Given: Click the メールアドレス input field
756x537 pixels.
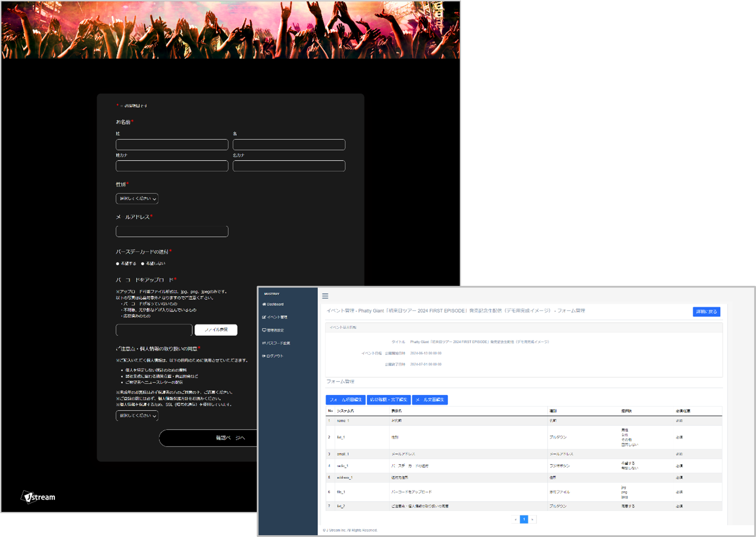Looking at the screenshot, I should point(172,231).
